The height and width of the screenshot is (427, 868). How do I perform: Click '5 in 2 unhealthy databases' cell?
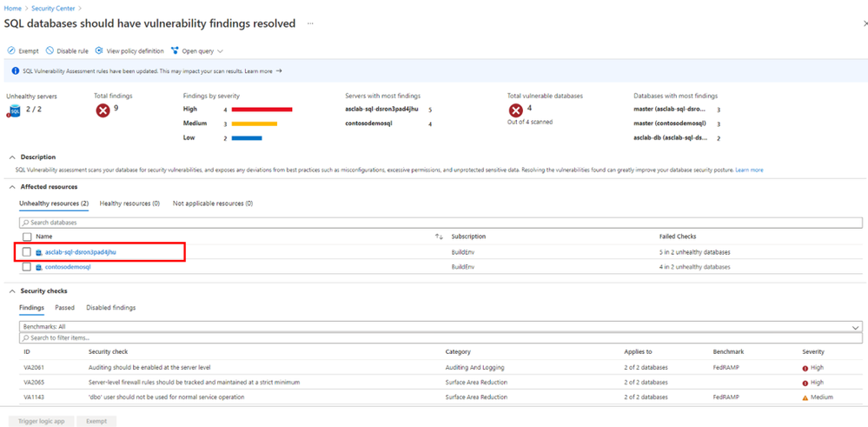[x=694, y=252]
